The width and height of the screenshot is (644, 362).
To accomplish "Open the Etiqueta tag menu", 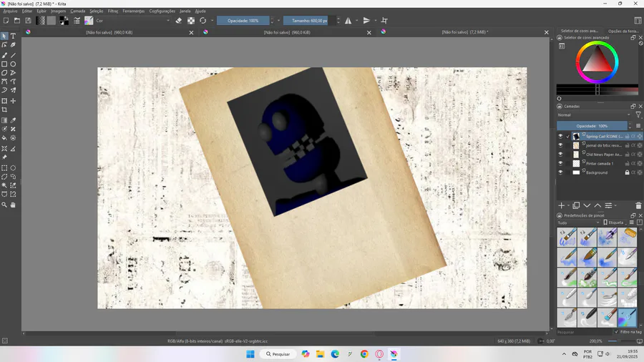I will (615, 222).
